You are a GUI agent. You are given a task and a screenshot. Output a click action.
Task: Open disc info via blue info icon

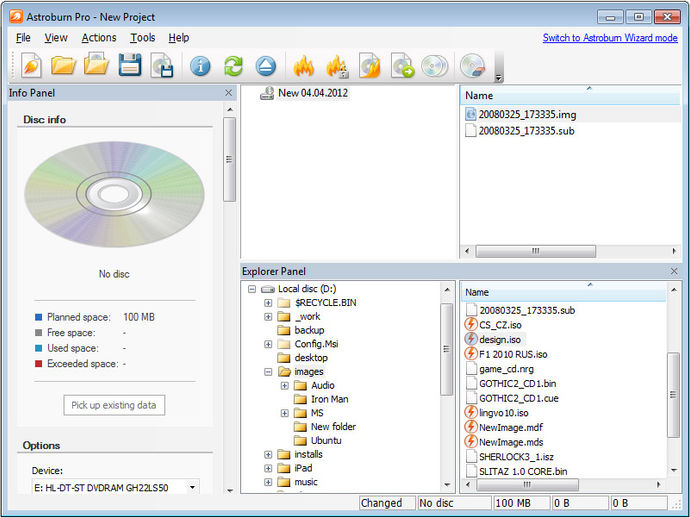pyautogui.click(x=200, y=66)
